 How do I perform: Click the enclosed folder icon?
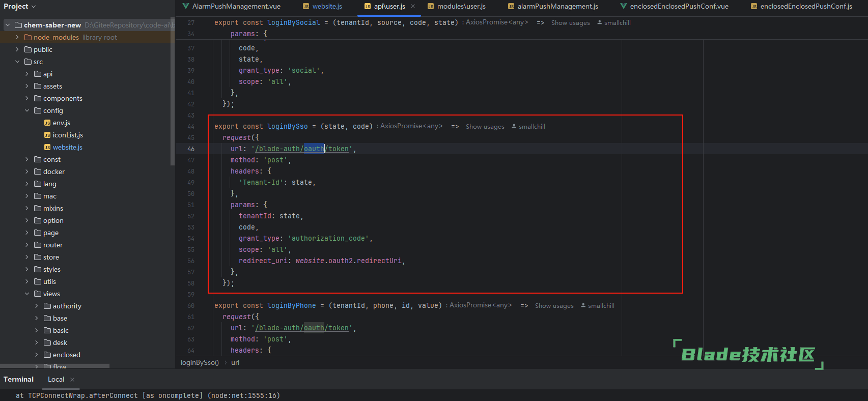click(x=47, y=355)
